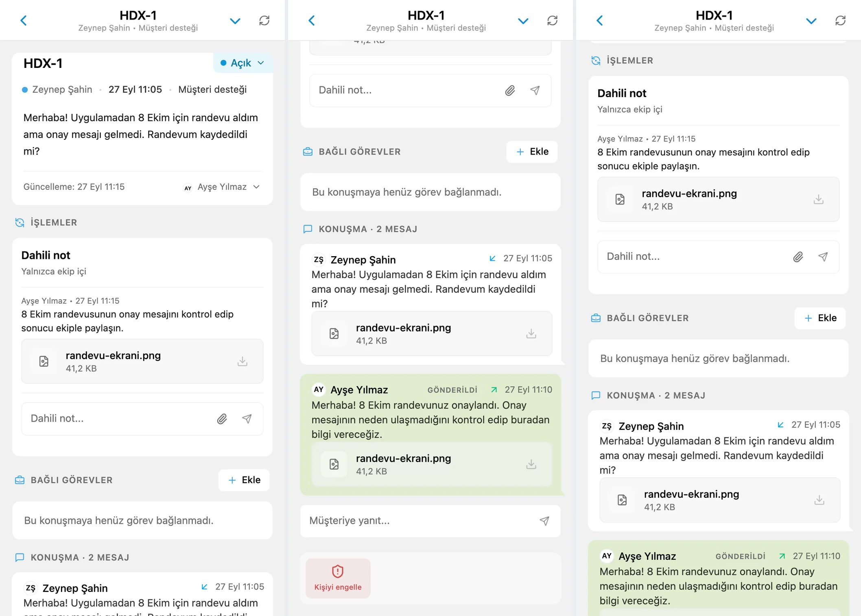Viewport: 861px width, 616px height.
Task: Refresh the middle panel conversation
Action: click(553, 20)
